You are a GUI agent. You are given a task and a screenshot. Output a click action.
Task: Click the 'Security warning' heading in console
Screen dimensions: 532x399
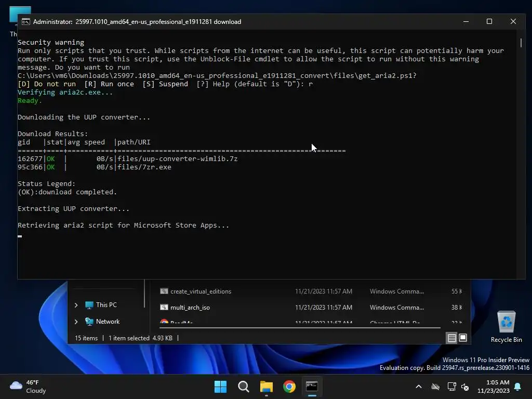point(51,43)
